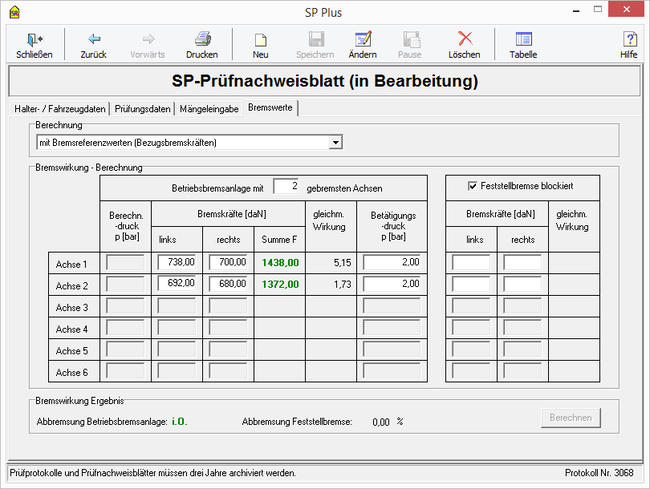The width and height of the screenshot is (650, 489).
Task: Minimize the SP Plus window
Action: pyautogui.click(x=576, y=10)
